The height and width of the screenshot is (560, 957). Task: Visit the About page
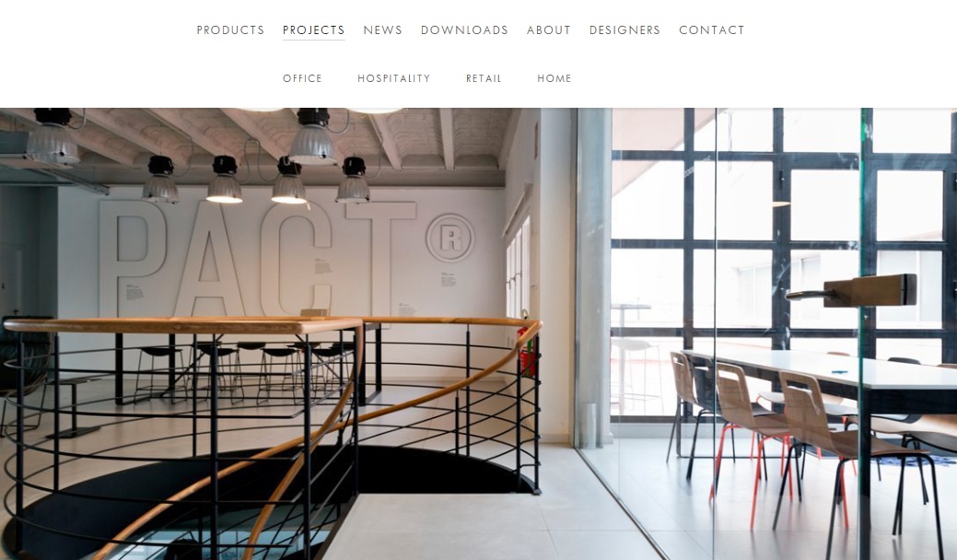(x=549, y=29)
